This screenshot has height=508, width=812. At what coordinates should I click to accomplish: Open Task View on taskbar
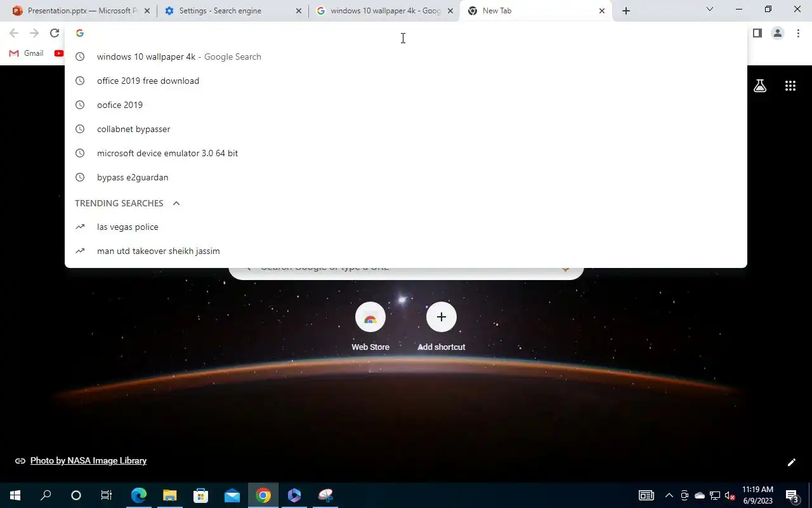click(x=107, y=495)
